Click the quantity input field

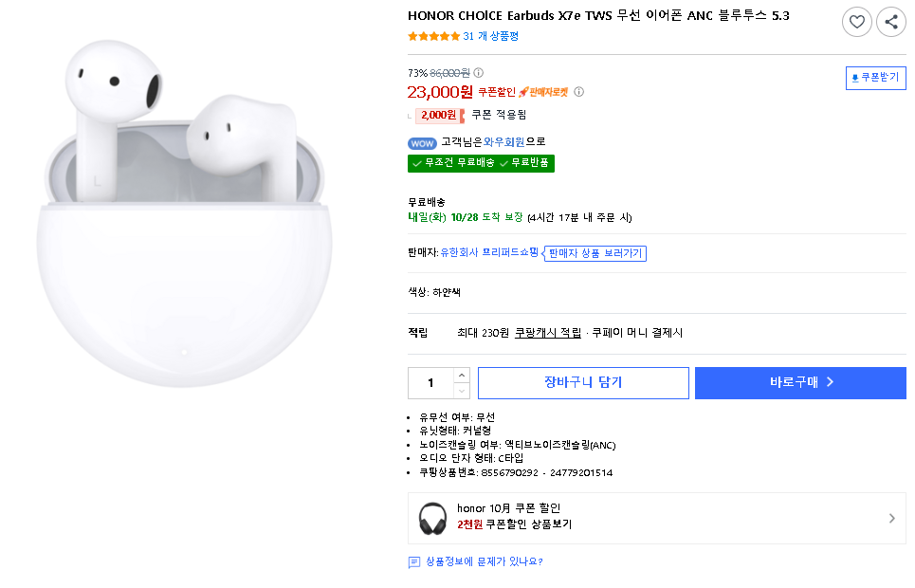[x=431, y=382]
